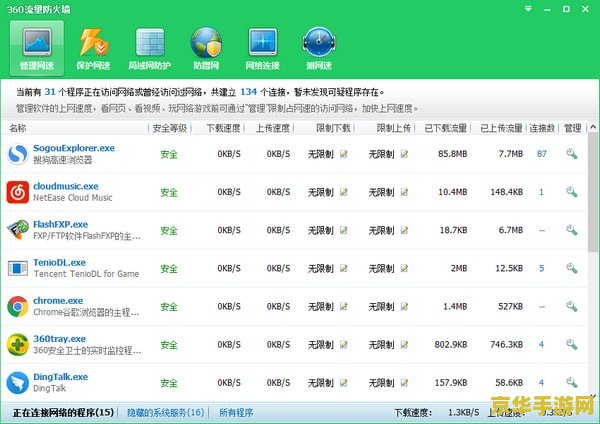Click 1.3KB/S total download speed
The height and width of the screenshot is (424, 600).
point(463,413)
